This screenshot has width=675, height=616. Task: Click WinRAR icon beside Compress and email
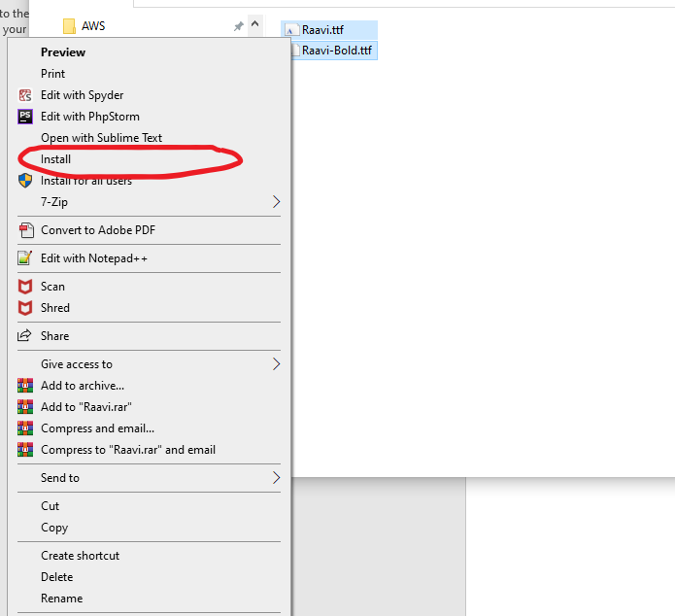click(x=25, y=428)
